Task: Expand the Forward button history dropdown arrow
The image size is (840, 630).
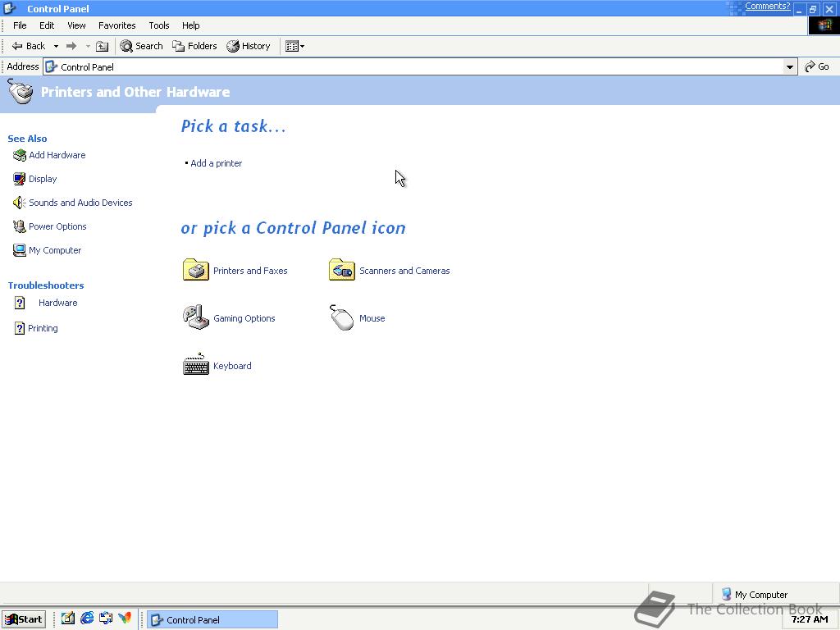Action: point(88,47)
